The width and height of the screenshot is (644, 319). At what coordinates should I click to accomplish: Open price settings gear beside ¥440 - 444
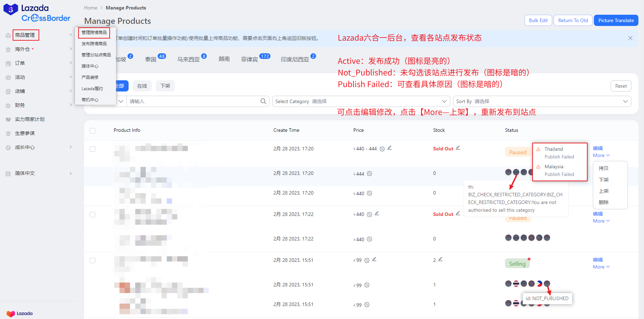tap(382, 149)
